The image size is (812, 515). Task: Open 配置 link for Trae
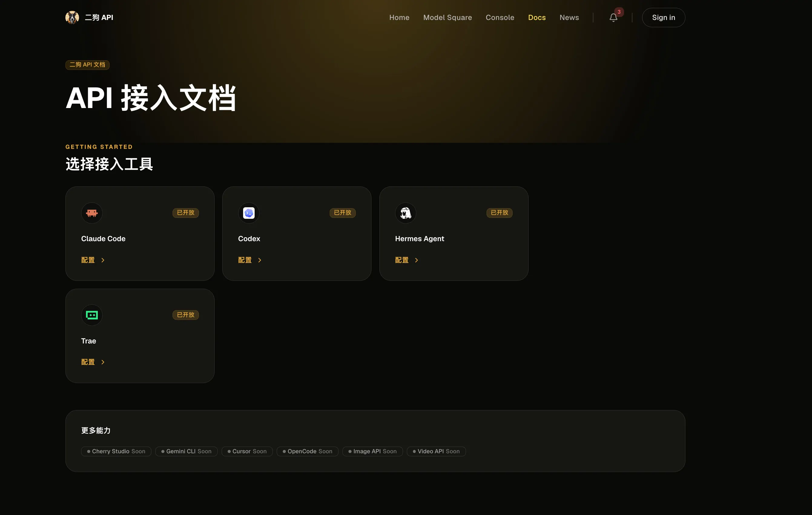pos(93,362)
